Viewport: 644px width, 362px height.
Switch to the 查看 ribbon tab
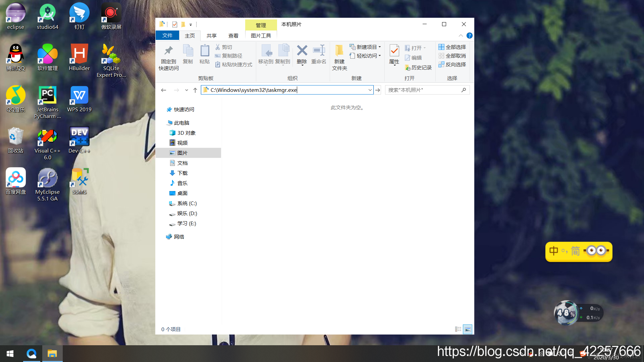point(233,36)
